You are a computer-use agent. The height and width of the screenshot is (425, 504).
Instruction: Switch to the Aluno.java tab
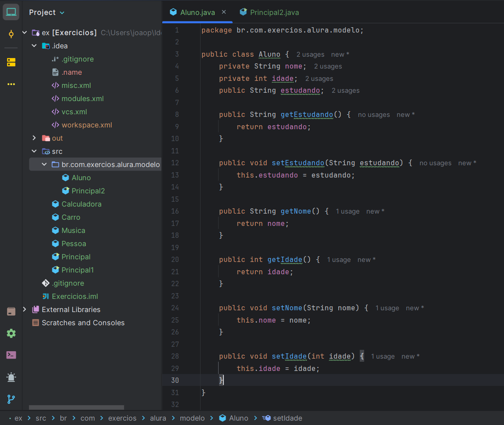197,13
